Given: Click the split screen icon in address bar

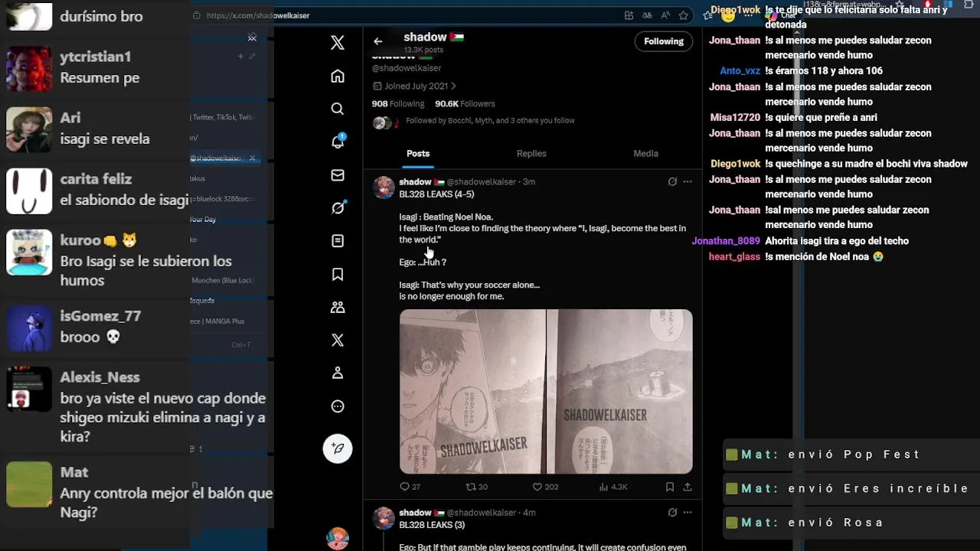Looking at the screenshot, I should point(629,15).
